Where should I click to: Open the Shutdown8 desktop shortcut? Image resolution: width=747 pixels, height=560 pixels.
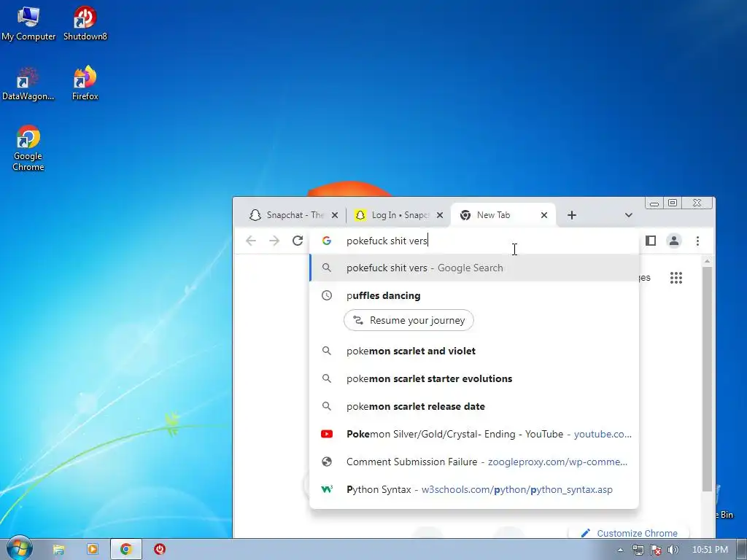[85, 24]
